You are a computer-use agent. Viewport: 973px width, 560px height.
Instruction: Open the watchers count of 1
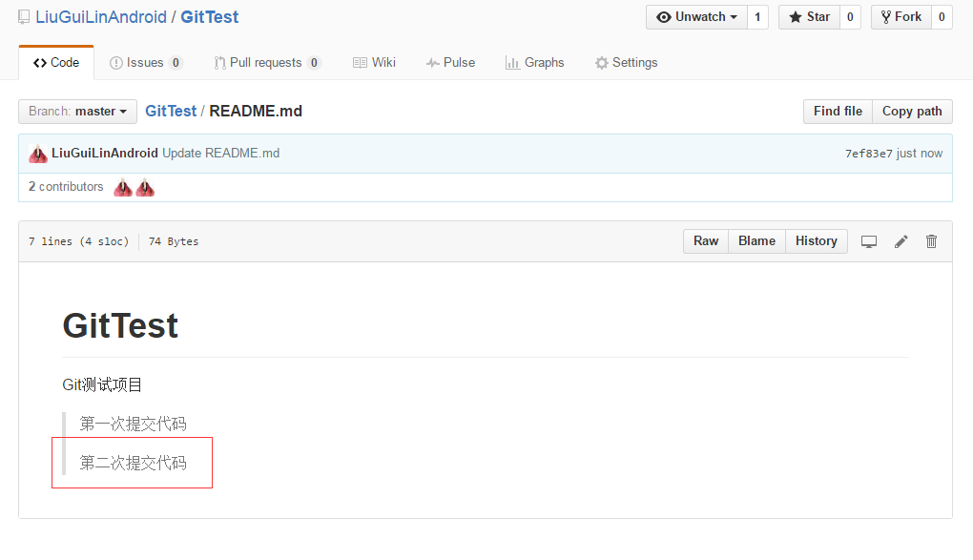coord(757,17)
